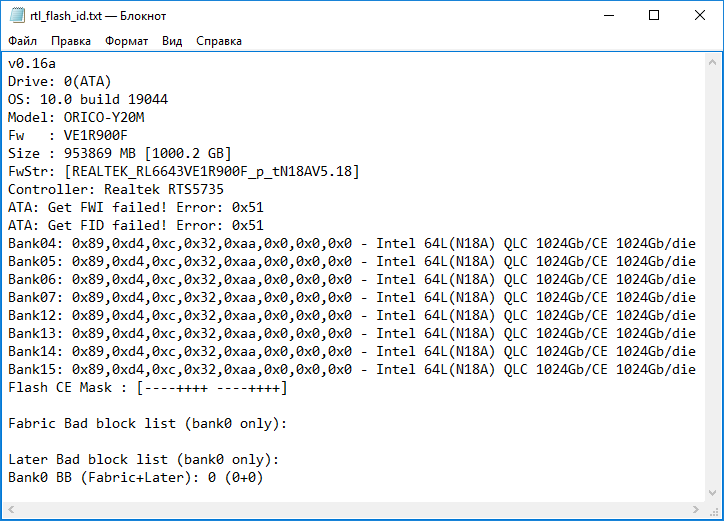This screenshot has width=724, height=521.
Task: Click the Bank15 flash ID line
Action: [x=352, y=370]
